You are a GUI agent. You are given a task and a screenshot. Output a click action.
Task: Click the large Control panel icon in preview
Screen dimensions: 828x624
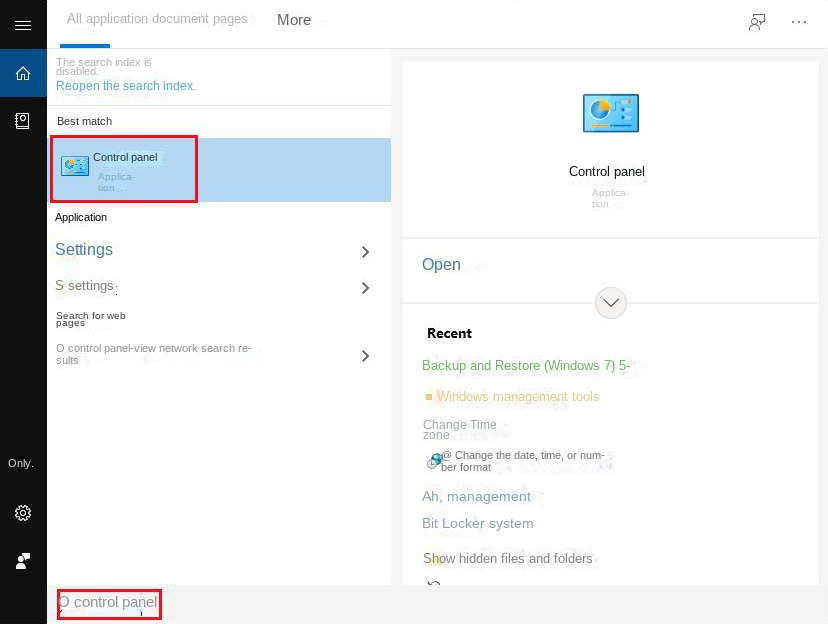click(610, 113)
